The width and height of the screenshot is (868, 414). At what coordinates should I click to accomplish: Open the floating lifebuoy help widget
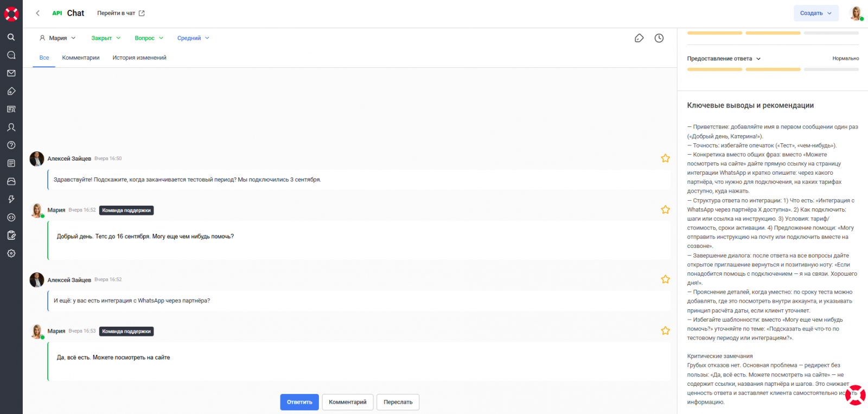click(x=856, y=395)
